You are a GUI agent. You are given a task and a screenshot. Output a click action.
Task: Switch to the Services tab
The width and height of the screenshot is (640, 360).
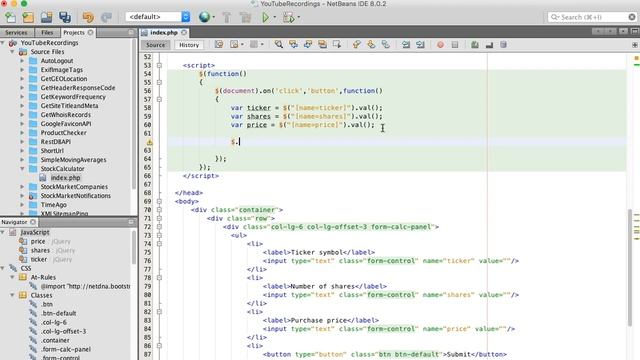tap(16, 32)
